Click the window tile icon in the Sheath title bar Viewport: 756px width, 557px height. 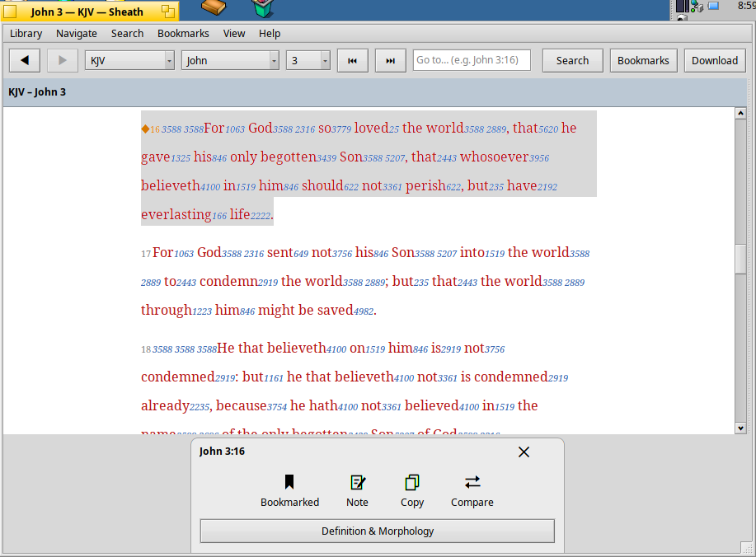click(x=168, y=12)
